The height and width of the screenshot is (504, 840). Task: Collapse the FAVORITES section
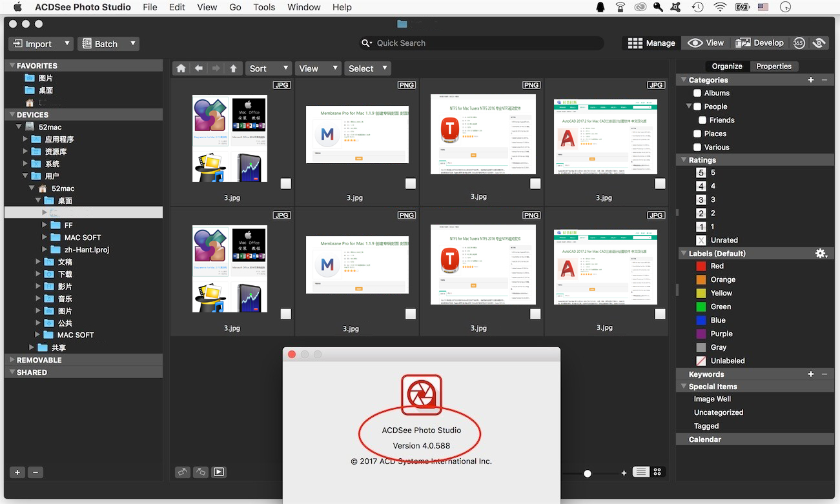point(12,66)
